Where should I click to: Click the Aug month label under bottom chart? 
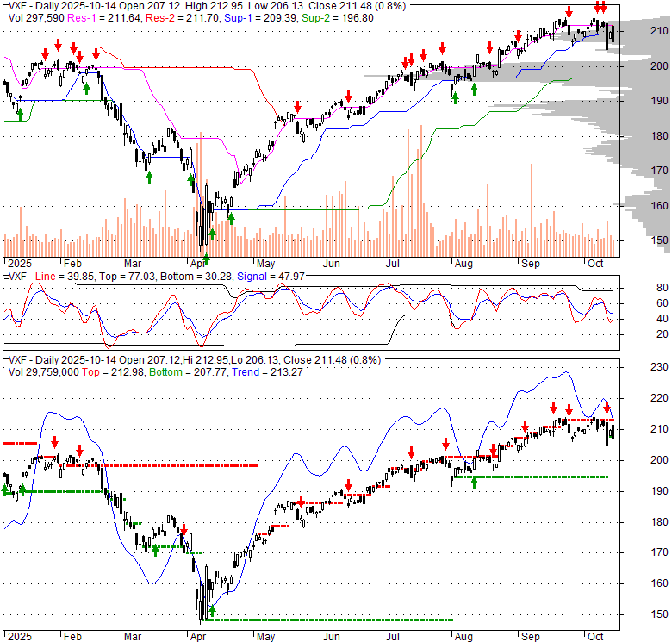point(464,637)
